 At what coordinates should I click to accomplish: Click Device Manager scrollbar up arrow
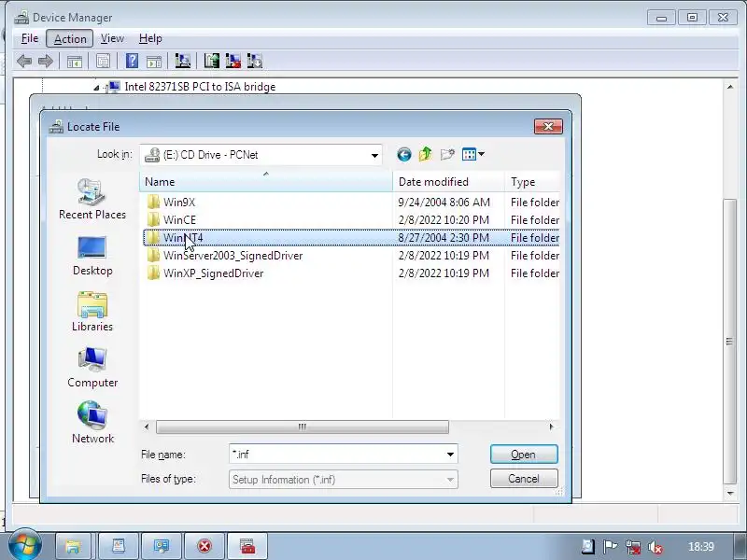(730, 87)
